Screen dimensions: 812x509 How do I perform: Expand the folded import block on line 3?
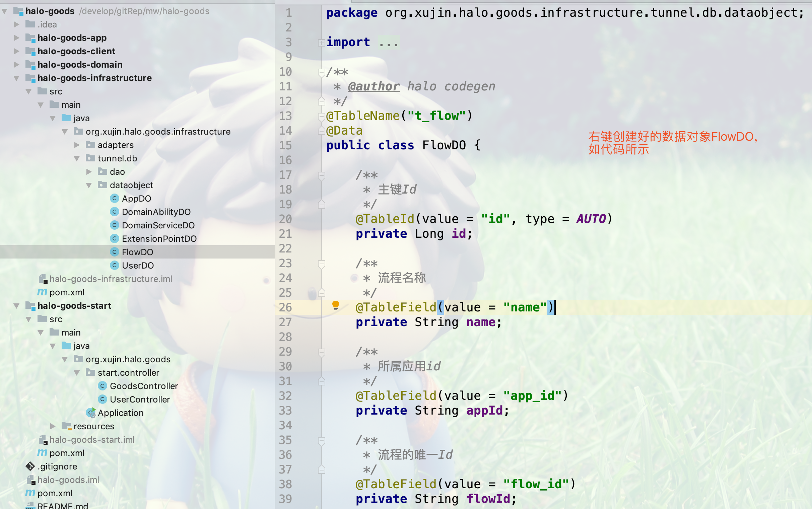tap(322, 43)
